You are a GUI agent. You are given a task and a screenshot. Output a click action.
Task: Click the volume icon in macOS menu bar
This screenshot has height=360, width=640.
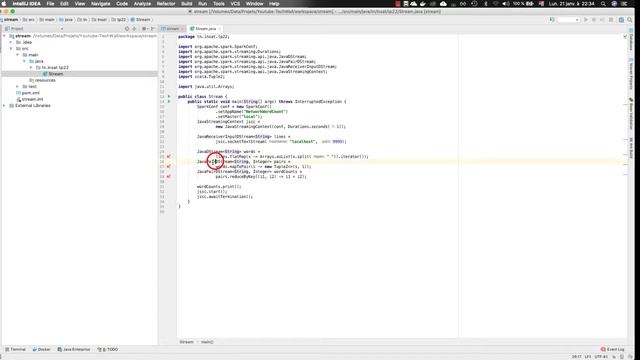pyautogui.click(x=506, y=4)
